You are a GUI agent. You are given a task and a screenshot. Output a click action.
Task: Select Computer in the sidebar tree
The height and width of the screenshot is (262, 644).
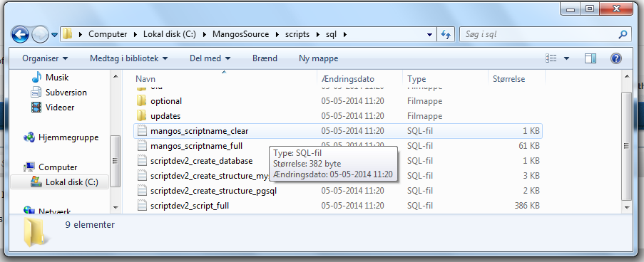point(58,167)
